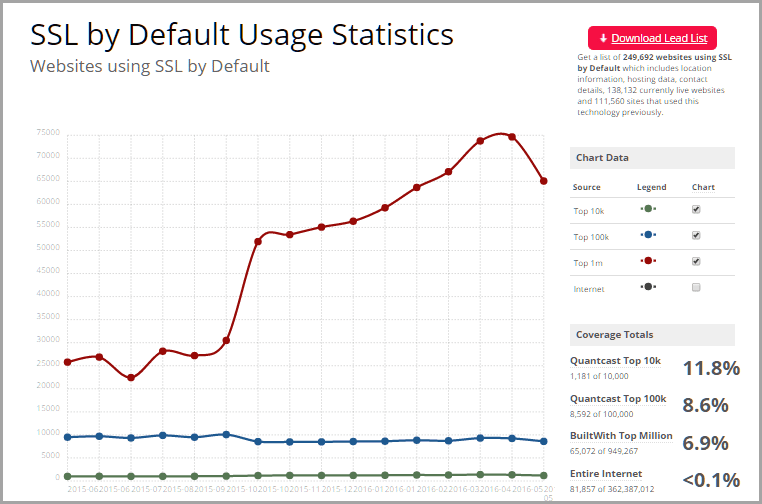Click the 8.6% coverage value
The width and height of the screenshot is (762, 504).
click(x=706, y=405)
